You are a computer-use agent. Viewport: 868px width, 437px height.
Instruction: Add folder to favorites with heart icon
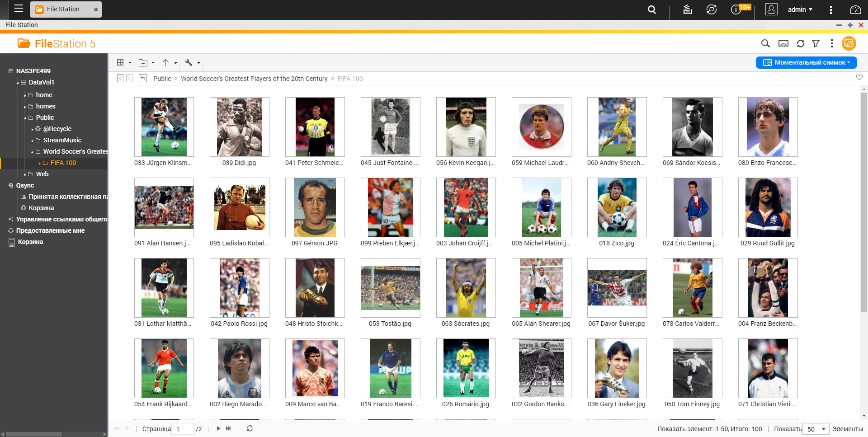click(859, 78)
